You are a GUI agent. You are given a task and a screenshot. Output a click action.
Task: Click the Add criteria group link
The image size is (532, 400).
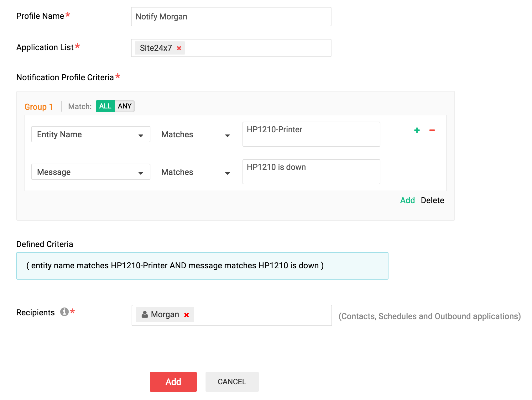click(x=407, y=200)
